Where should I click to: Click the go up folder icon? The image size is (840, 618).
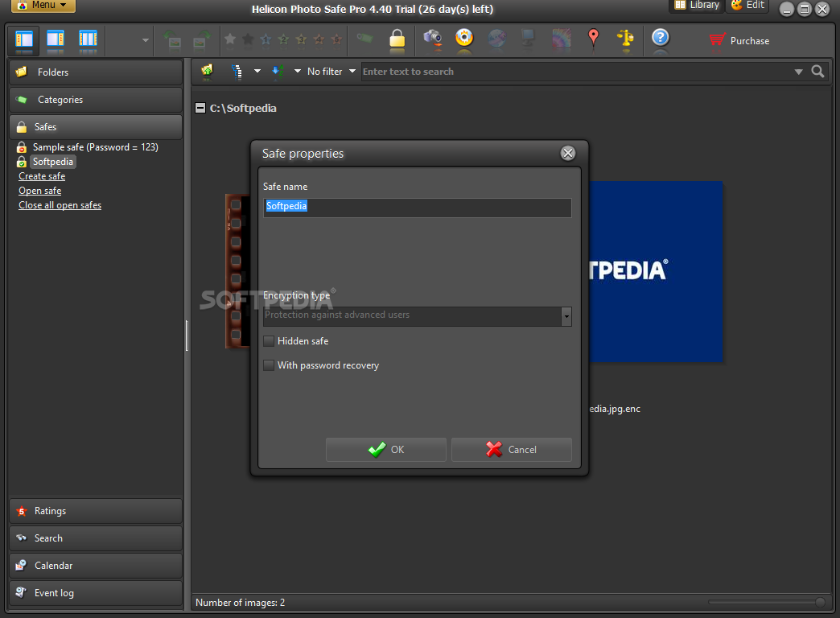coord(207,71)
